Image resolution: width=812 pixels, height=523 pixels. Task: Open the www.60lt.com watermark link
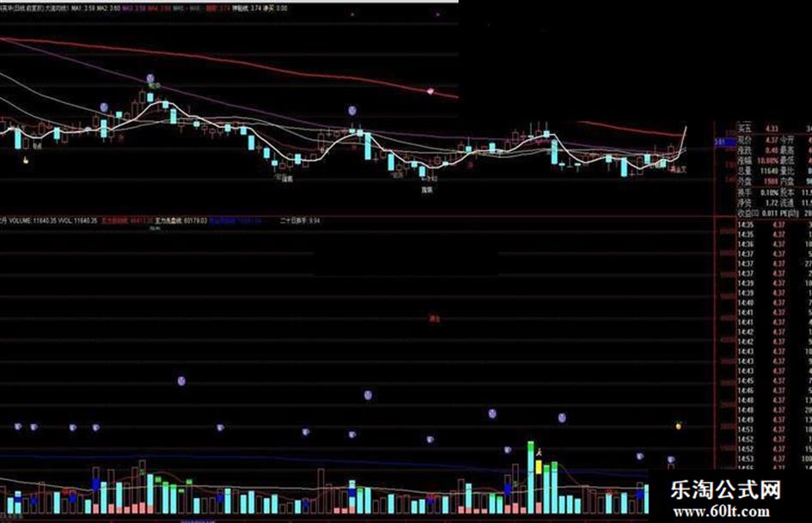coord(722,512)
